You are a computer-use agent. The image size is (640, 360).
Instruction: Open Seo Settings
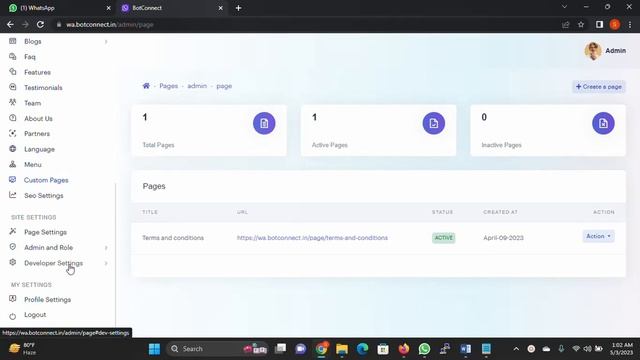pos(44,196)
